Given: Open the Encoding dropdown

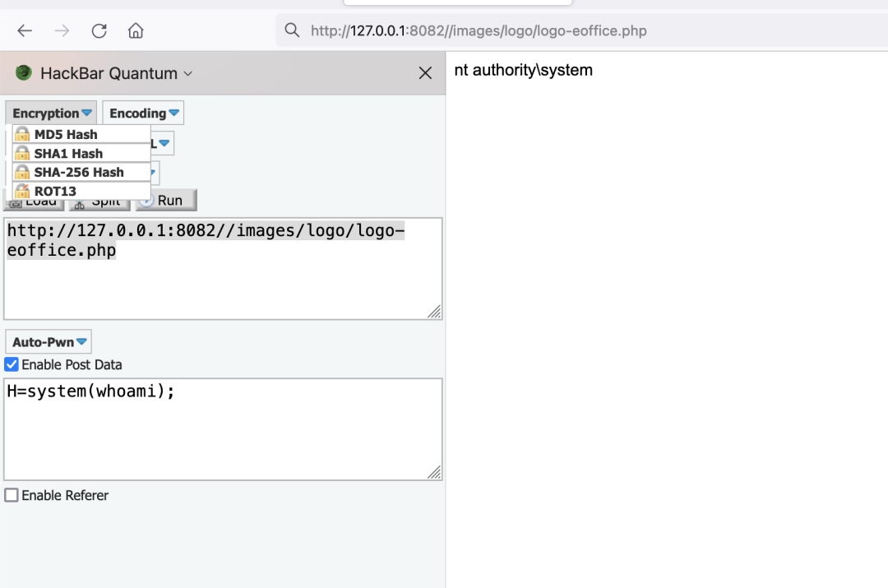Looking at the screenshot, I should 144,113.
